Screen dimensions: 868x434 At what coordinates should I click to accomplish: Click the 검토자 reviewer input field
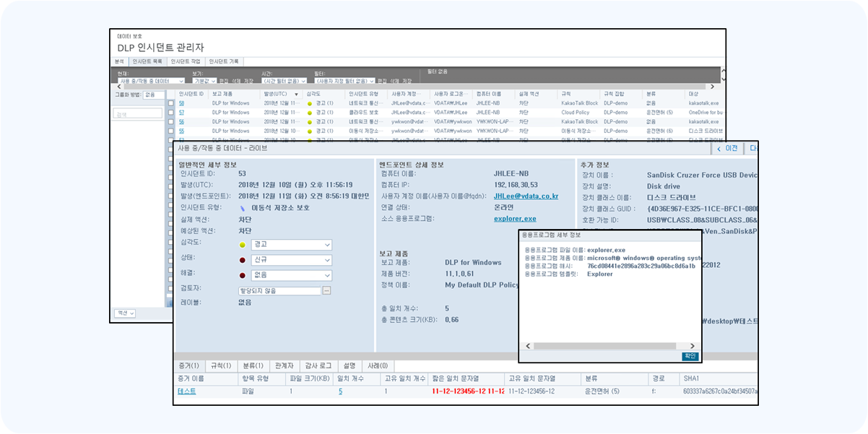(x=279, y=290)
